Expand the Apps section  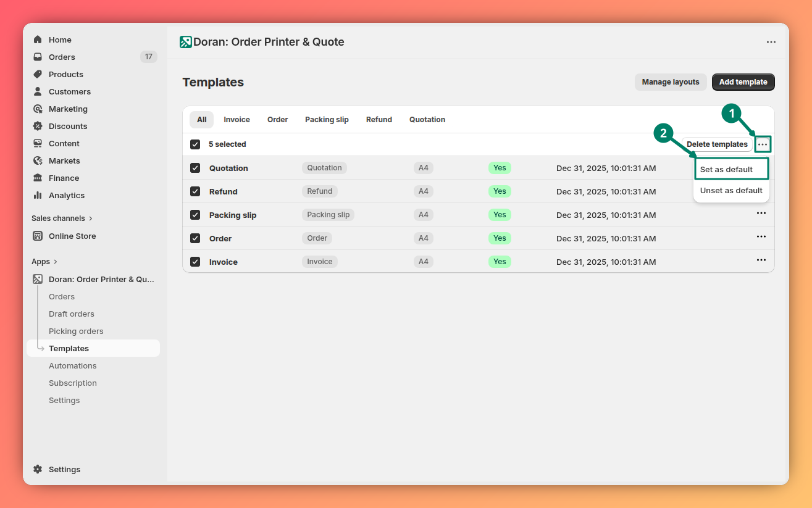pyautogui.click(x=44, y=262)
